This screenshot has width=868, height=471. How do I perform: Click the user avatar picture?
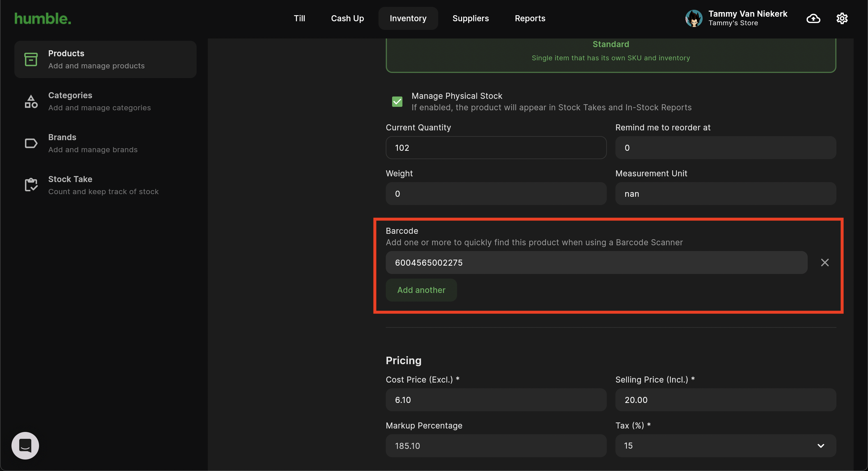coord(693,18)
